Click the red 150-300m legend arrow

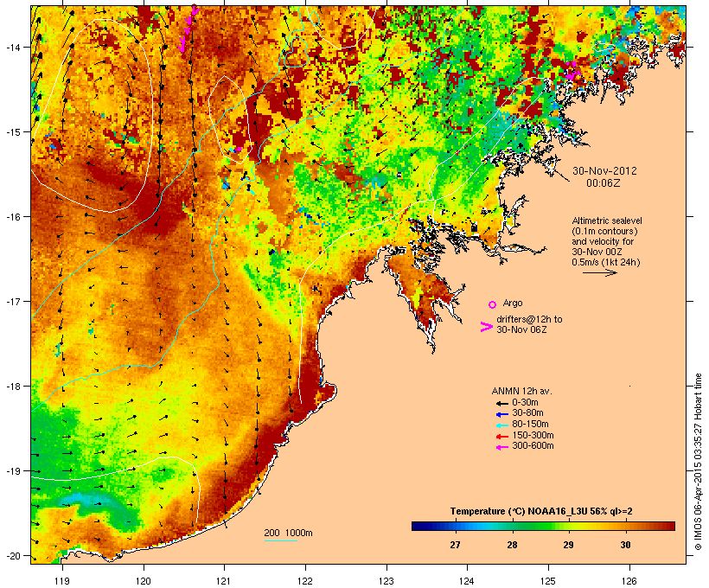pyautogui.click(x=501, y=437)
